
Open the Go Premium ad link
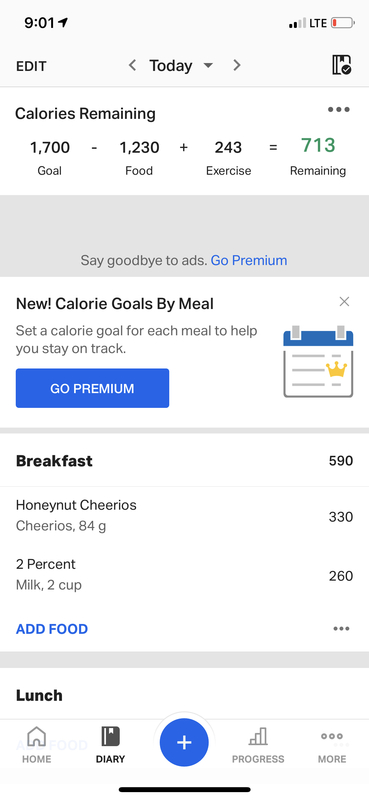pos(249,261)
